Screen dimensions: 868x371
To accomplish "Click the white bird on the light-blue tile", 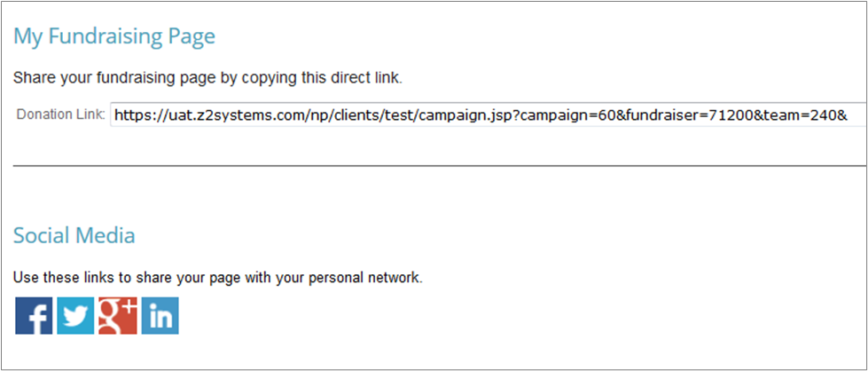I will pos(75,316).
